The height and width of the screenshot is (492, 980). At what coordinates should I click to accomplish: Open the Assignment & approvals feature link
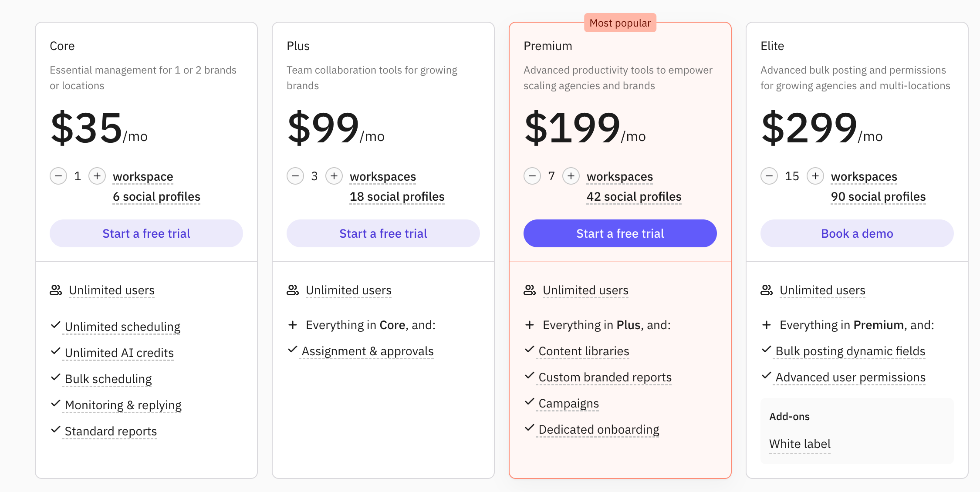tap(368, 351)
